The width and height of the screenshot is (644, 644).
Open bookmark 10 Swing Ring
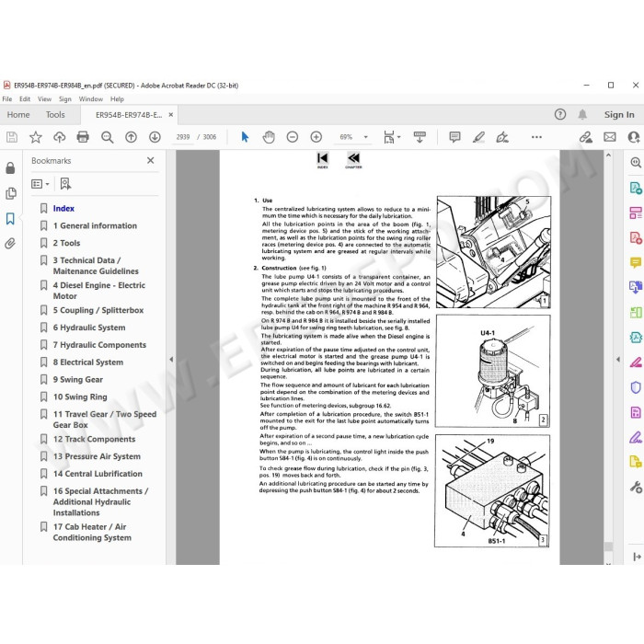pyautogui.click(x=80, y=397)
